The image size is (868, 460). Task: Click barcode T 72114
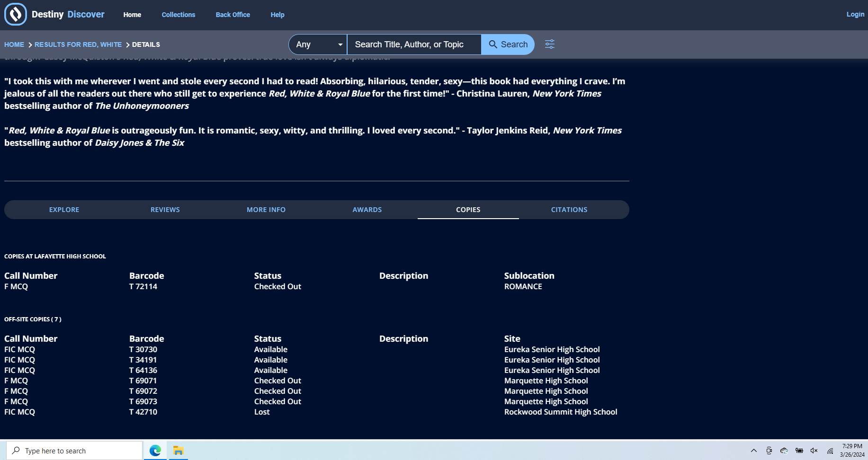tap(143, 286)
